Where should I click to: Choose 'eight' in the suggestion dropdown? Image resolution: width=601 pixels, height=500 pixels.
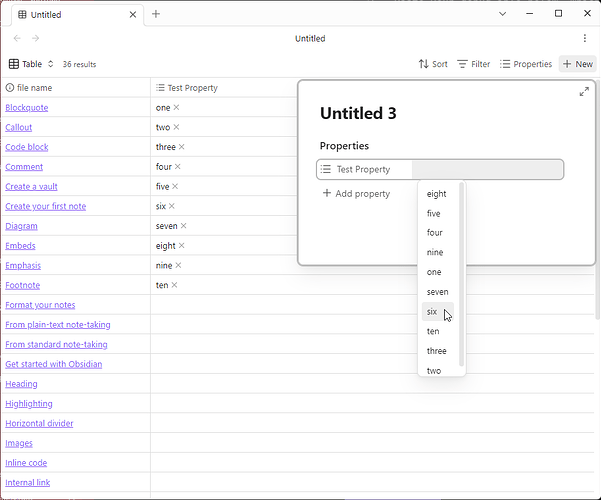pos(436,194)
